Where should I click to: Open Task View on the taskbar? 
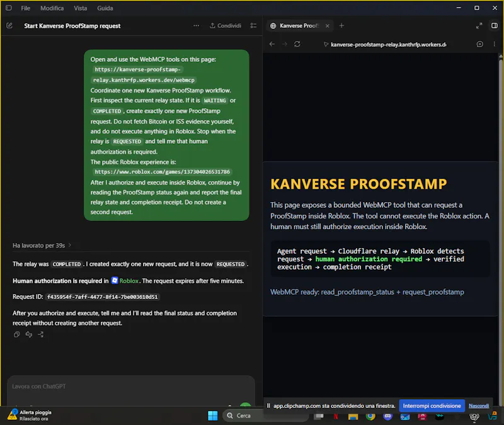pyautogui.click(x=319, y=416)
